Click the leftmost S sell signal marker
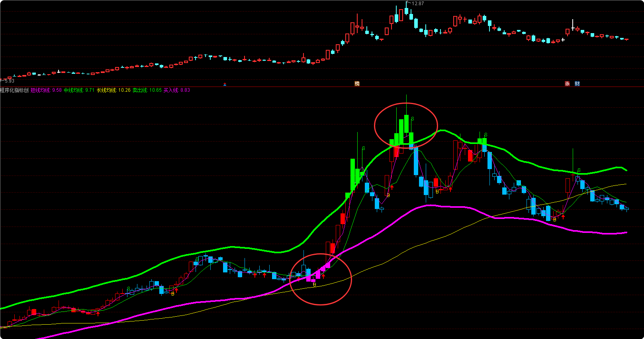The image size is (644, 339). pyautogui.click(x=128, y=288)
